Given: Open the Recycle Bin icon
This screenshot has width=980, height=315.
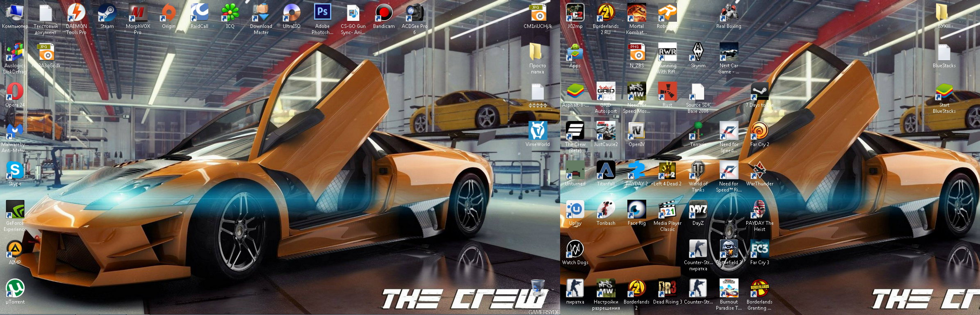Looking at the screenshot, I should pyautogui.click(x=538, y=289).
